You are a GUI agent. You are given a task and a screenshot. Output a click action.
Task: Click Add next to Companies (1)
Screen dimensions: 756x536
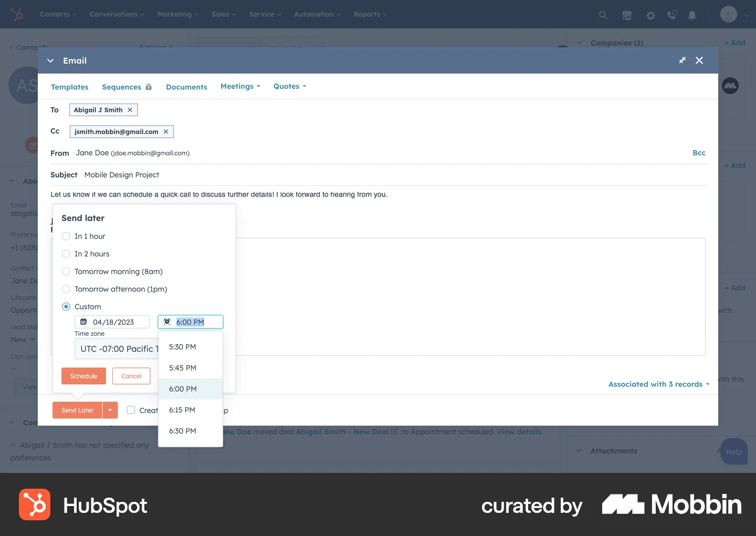click(734, 43)
